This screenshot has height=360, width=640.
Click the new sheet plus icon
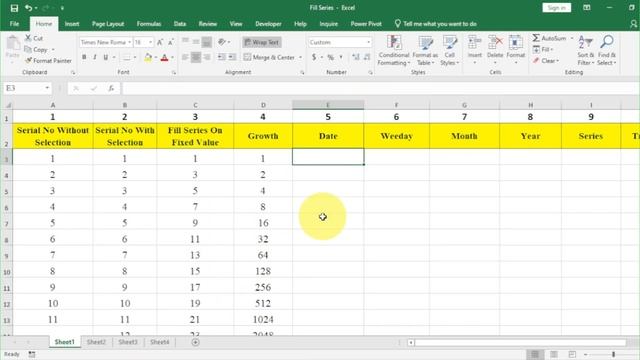196,342
